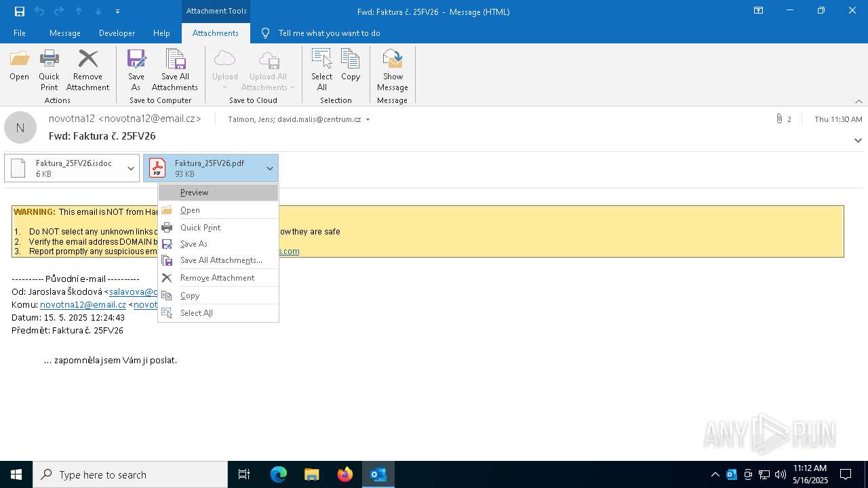Collapse the ribbon with the caret
The height and width of the screenshot is (488, 868).
point(859,101)
